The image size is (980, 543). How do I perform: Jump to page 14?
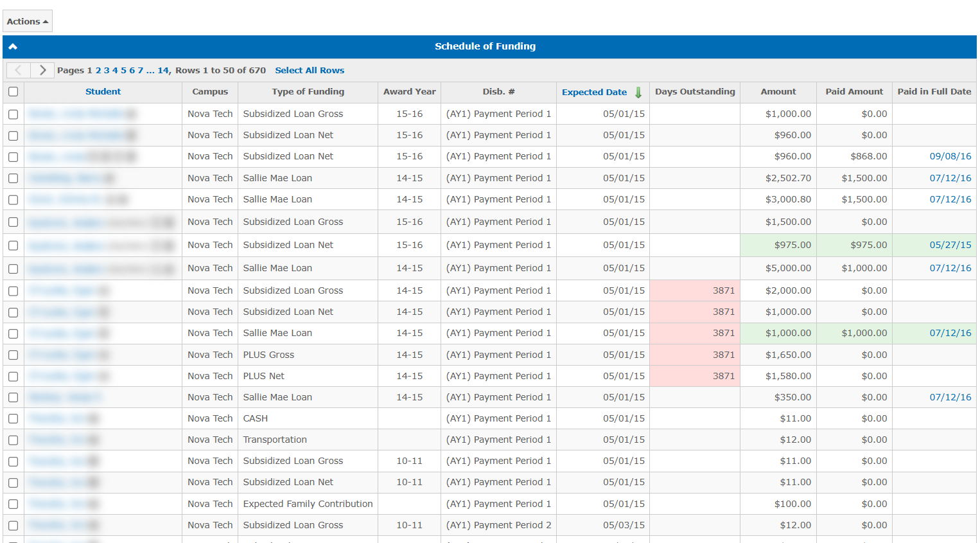pos(163,70)
